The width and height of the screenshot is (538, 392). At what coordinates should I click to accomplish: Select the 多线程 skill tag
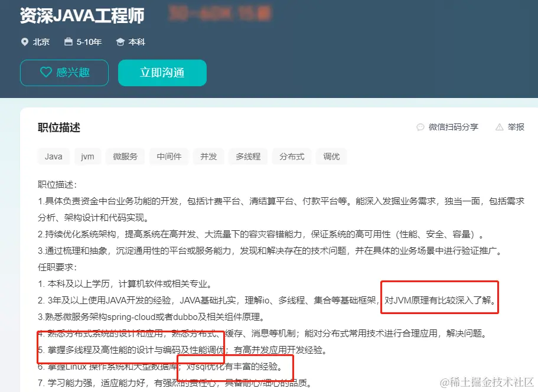tap(248, 156)
